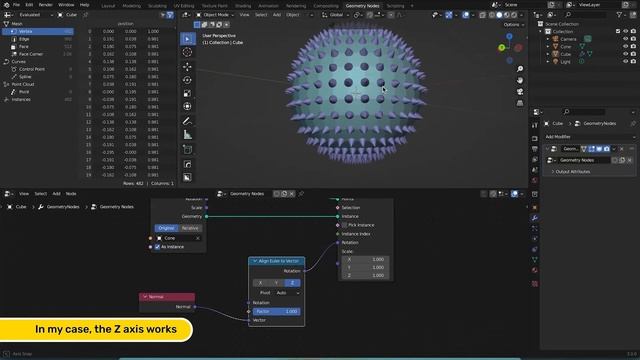Screen dimensions: 640x360
Task: Select the Rotate tool in viewport toolbar
Action: (x=187, y=80)
